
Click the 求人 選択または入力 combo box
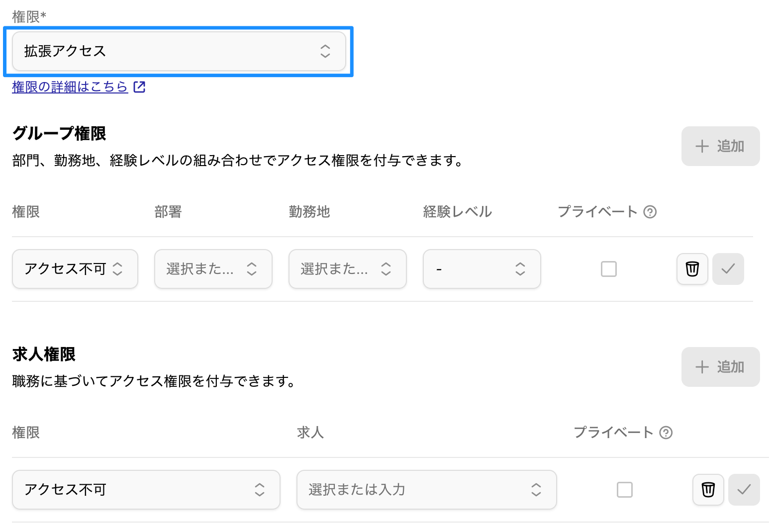tap(426, 490)
